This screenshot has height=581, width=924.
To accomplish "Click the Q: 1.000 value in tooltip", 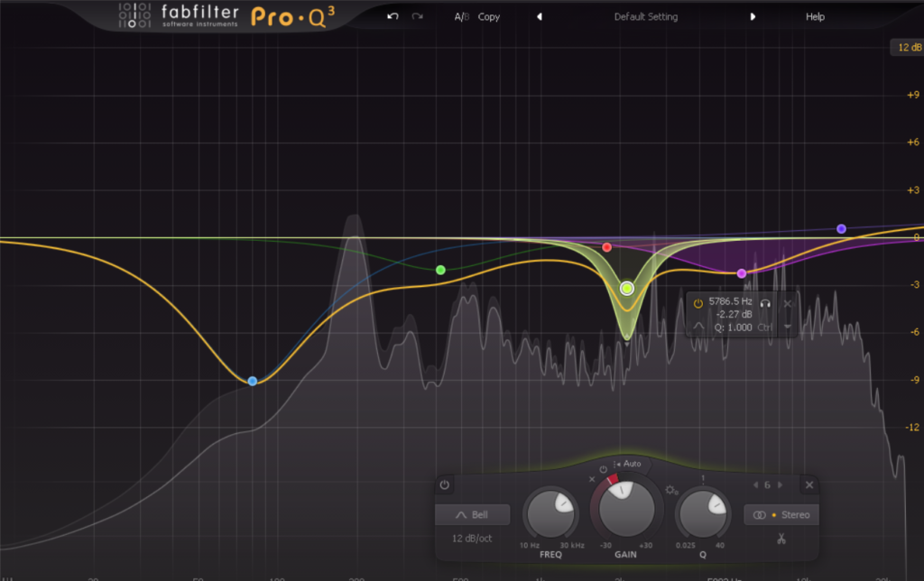I will tap(733, 327).
